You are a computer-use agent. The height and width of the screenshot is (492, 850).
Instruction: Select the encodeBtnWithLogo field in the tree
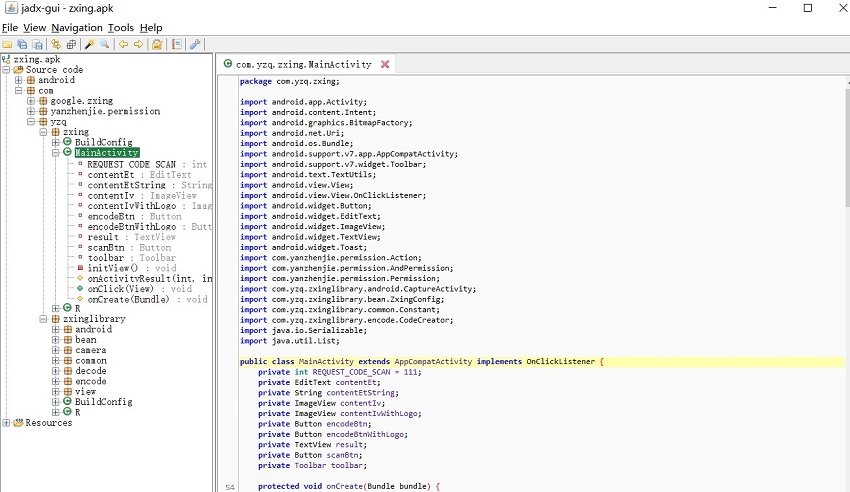150,226
